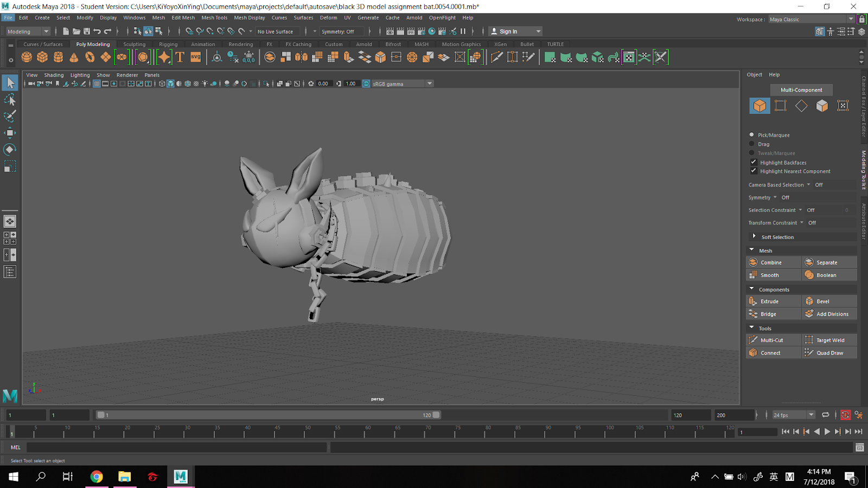Viewport: 868px width, 488px height.
Task: Toggle the auto keyframe button
Action: [x=845, y=415]
